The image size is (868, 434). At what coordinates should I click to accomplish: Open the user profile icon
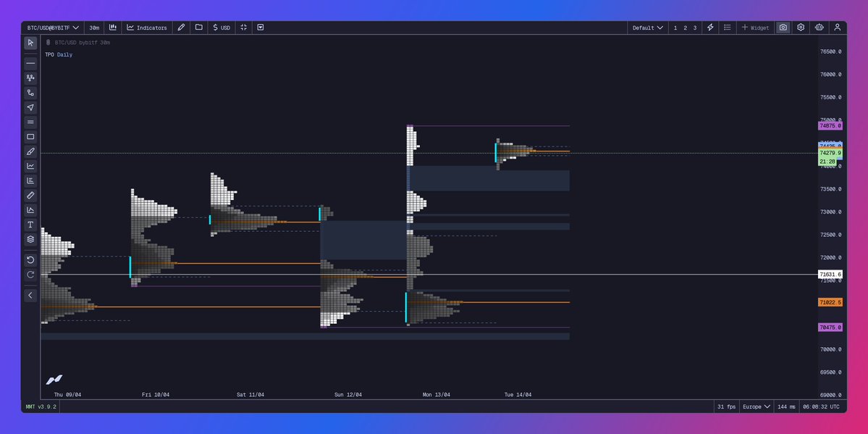click(838, 27)
